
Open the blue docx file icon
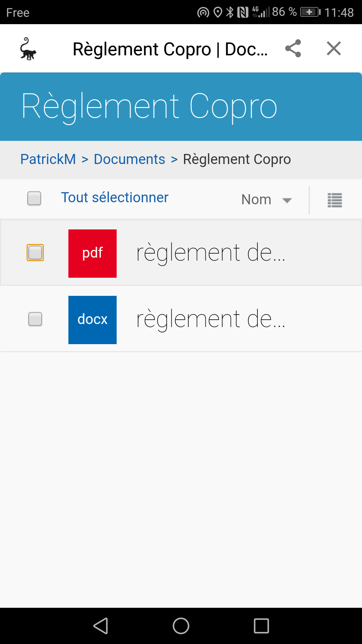pos(93,320)
